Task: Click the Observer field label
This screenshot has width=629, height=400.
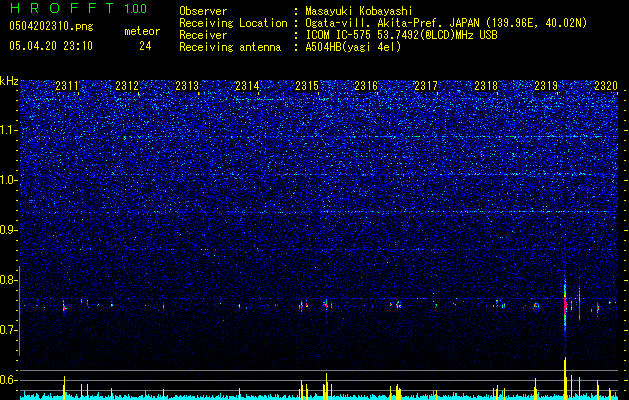Action: [203, 11]
